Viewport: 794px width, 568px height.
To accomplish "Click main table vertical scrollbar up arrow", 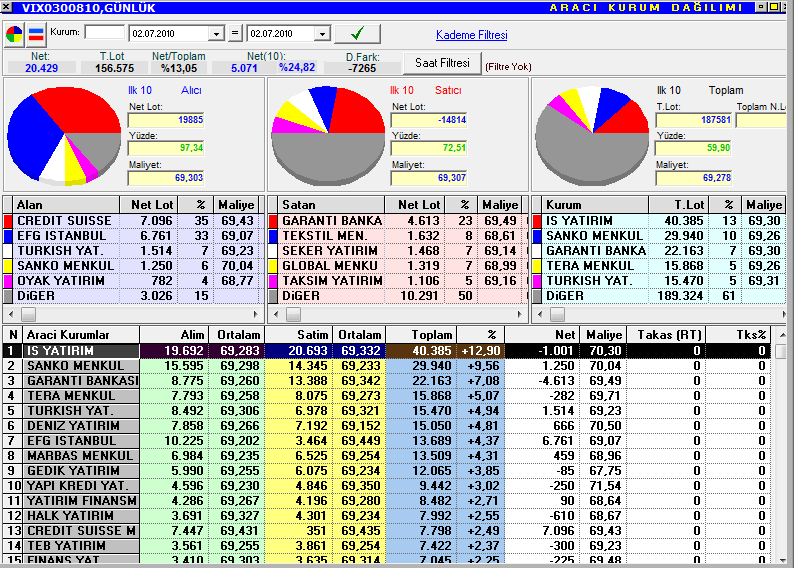I will coord(782,335).
